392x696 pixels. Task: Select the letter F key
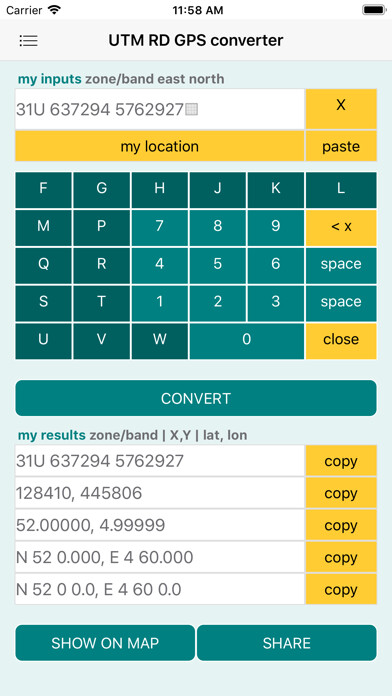click(x=44, y=190)
